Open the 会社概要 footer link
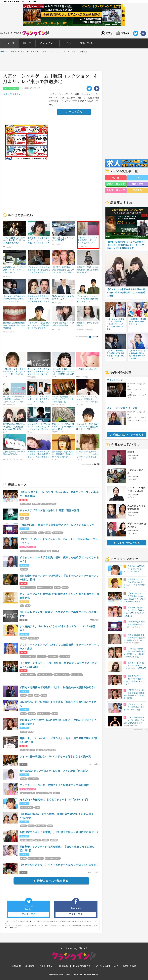 [16, 966]
